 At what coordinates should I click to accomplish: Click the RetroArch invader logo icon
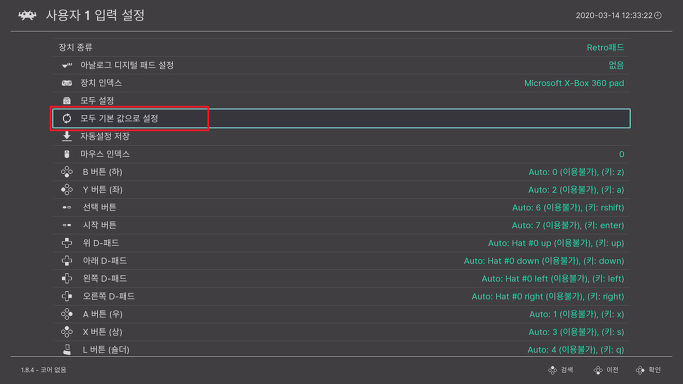click(x=27, y=16)
